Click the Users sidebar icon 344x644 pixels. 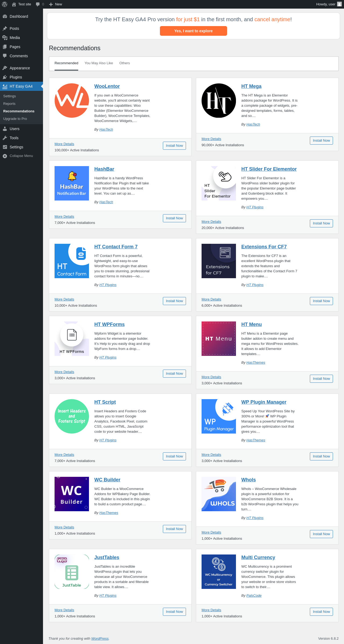[5, 129]
